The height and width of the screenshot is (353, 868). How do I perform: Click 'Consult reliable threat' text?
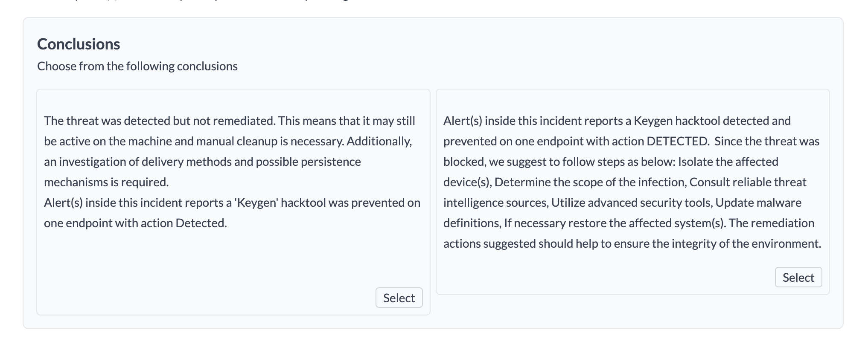[x=748, y=182]
